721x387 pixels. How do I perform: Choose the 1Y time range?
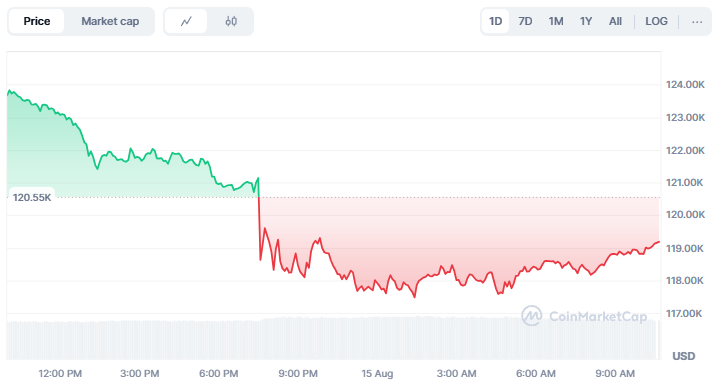[586, 22]
